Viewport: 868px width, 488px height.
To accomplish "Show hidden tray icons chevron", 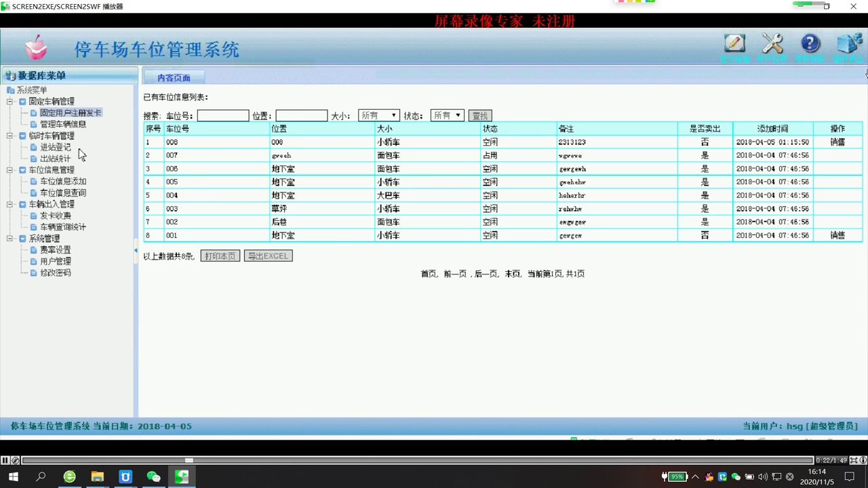I will (696, 477).
